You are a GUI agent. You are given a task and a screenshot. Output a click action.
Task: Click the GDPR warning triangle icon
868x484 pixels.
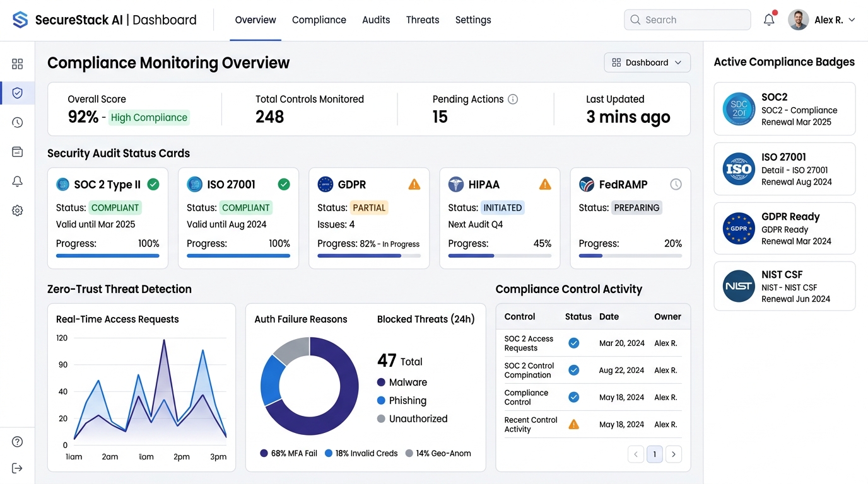[x=414, y=184]
